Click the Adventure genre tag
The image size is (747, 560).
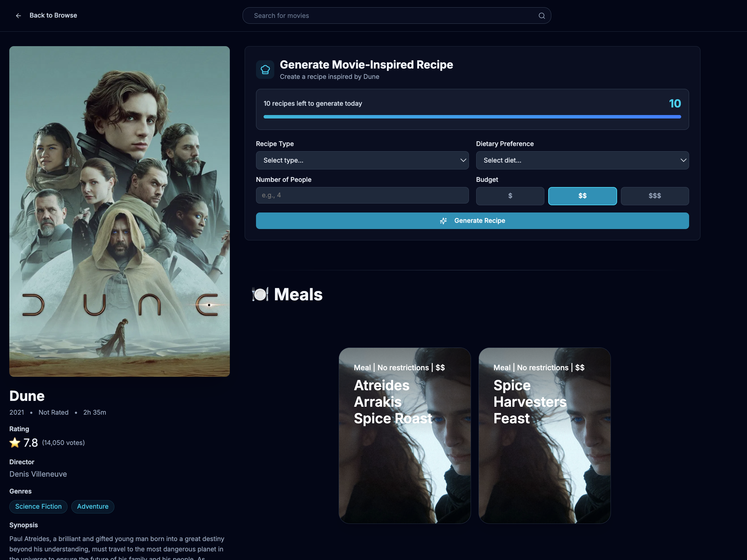[93, 507]
